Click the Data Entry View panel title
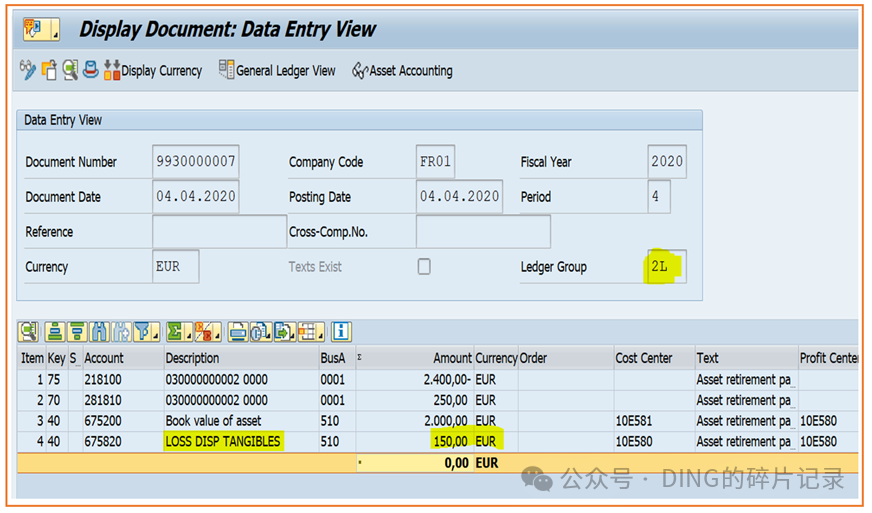The width and height of the screenshot is (872, 513). pyautogui.click(x=63, y=120)
